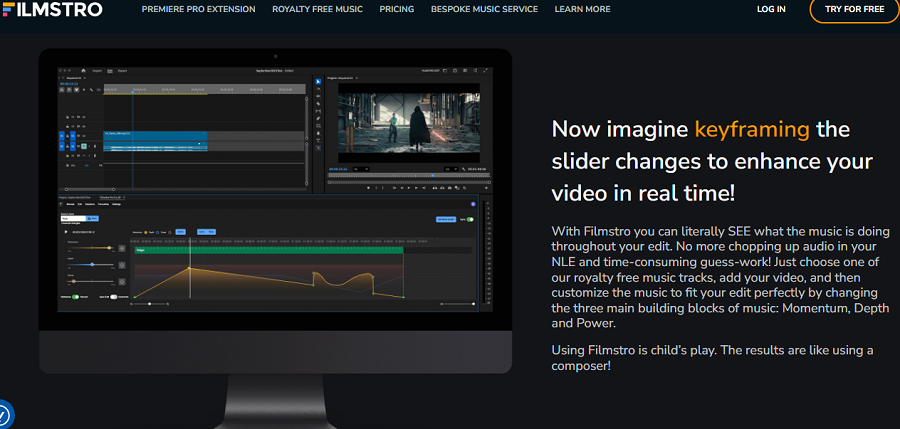Viewport: 900px width, 429px height.
Task: Open the Project panel tab
Action: pyautogui.click(x=75, y=198)
